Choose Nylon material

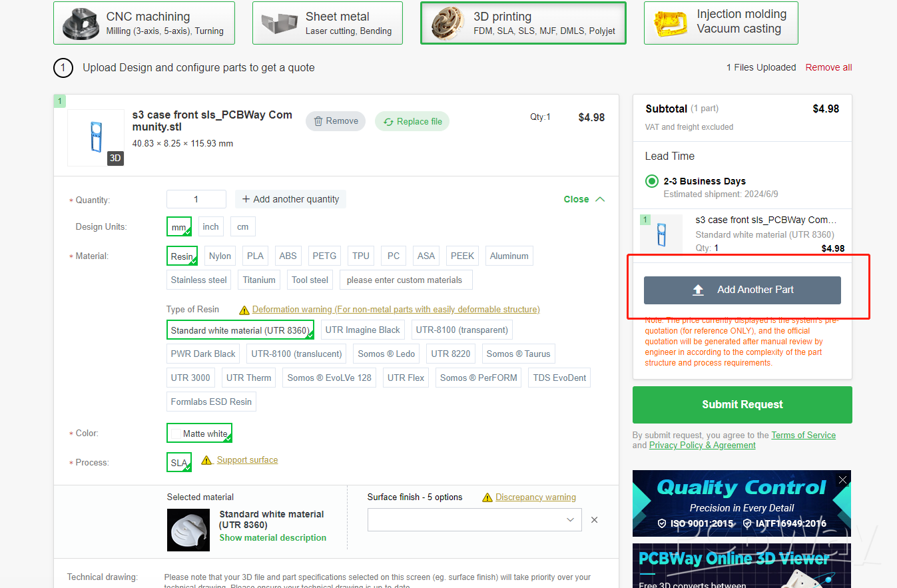[x=220, y=256]
